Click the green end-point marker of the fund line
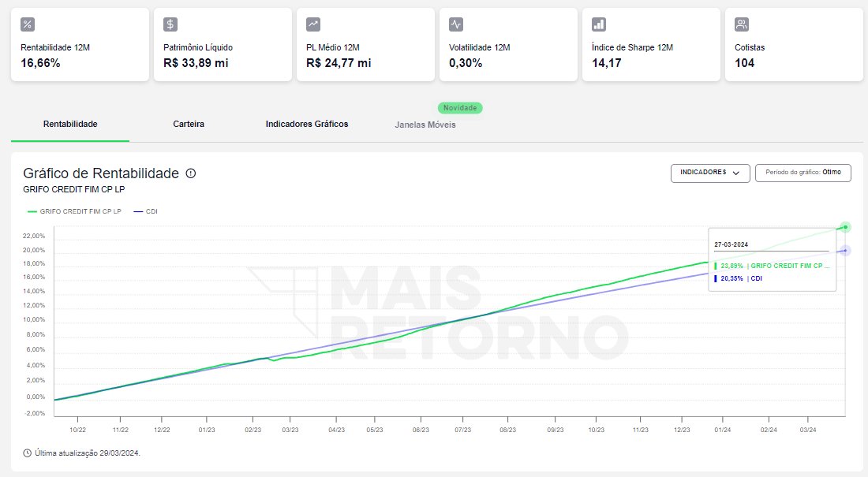This screenshot has height=477, width=868. [845, 227]
